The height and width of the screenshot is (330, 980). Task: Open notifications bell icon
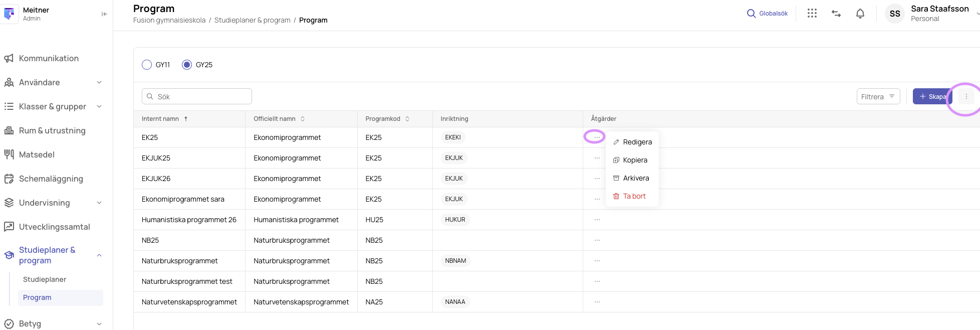click(860, 14)
